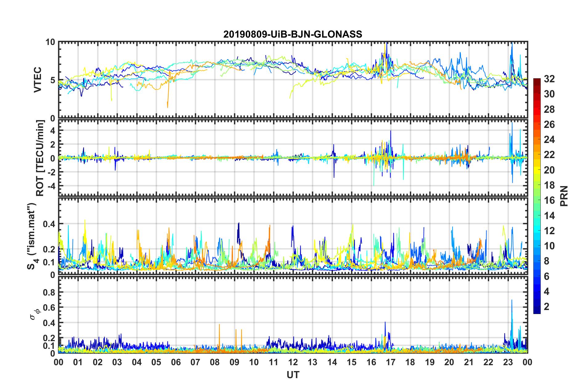586x392 pixels.
Task: Click x-axis tick label 18
Action: click(410, 362)
